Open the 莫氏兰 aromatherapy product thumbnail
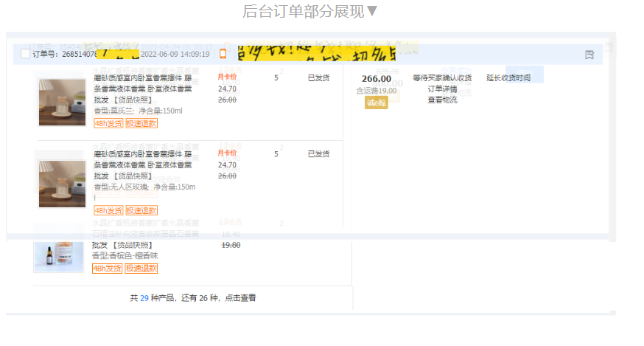 pos(62,102)
